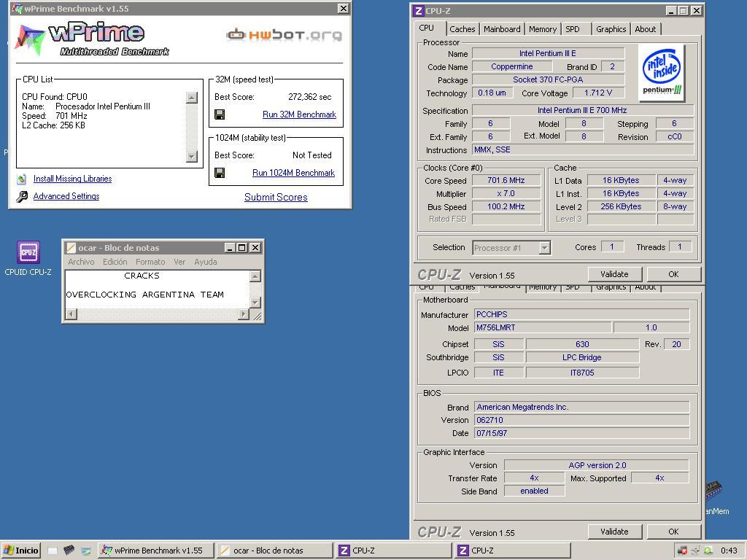Screen dimensions: 747x560
Task: Click Validate in the bottom CPU-Z window
Action: pyautogui.click(x=614, y=532)
